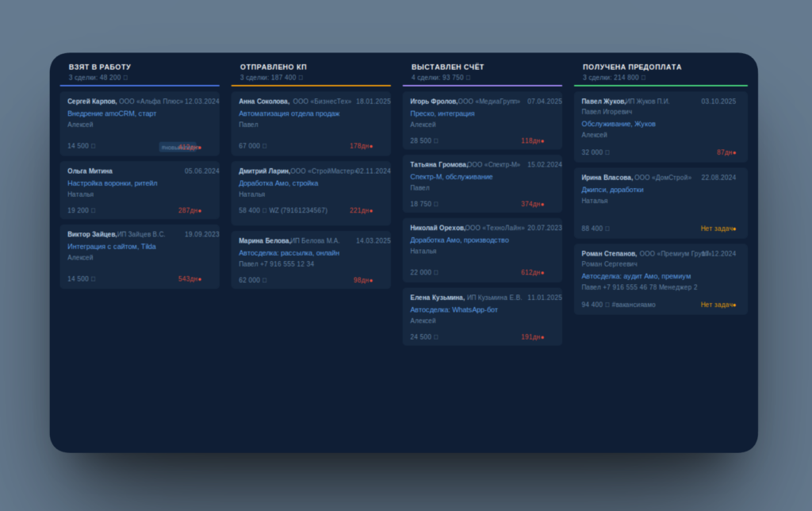Click the red 612дн indicator on Николай Орехов card
Screen dimensions: 812x511
[x=533, y=273]
